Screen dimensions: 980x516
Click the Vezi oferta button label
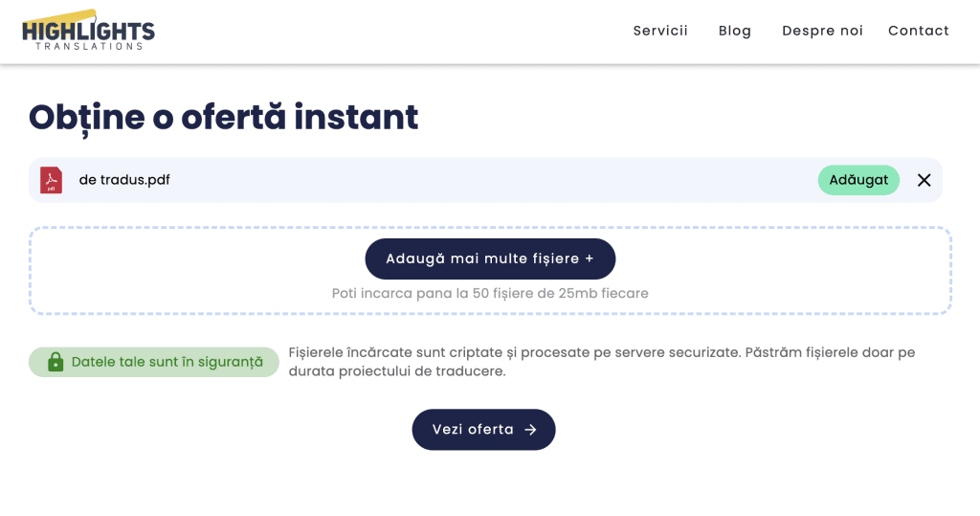473,430
